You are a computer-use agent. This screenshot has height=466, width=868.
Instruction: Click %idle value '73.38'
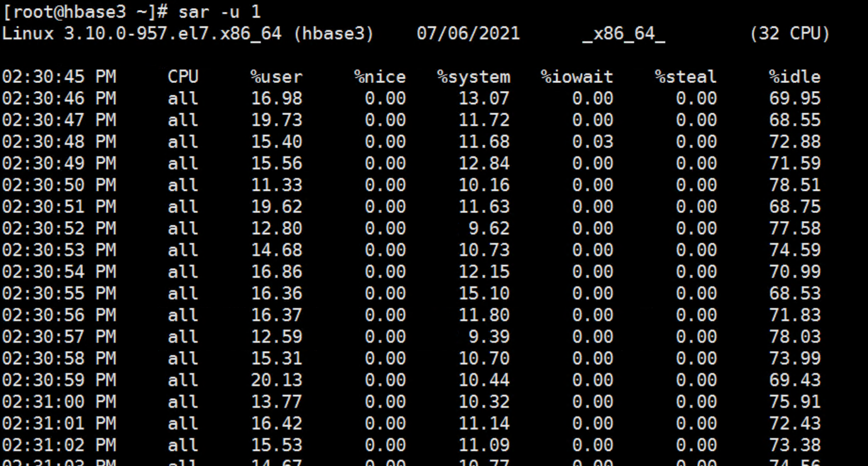coord(795,445)
